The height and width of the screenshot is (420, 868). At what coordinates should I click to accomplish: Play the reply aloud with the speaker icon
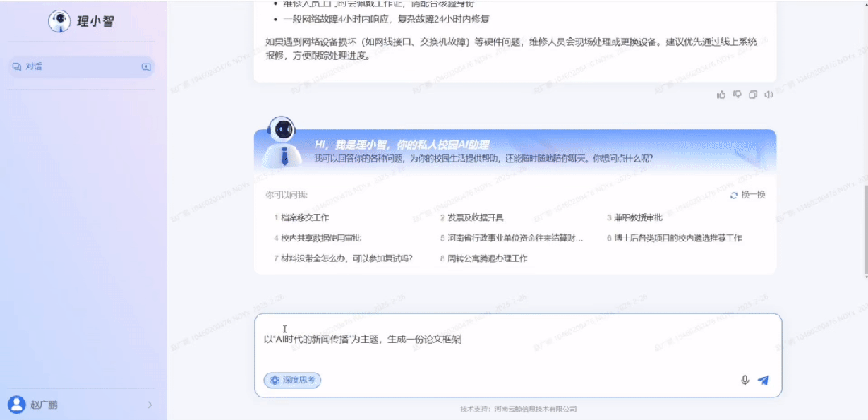[x=768, y=94]
